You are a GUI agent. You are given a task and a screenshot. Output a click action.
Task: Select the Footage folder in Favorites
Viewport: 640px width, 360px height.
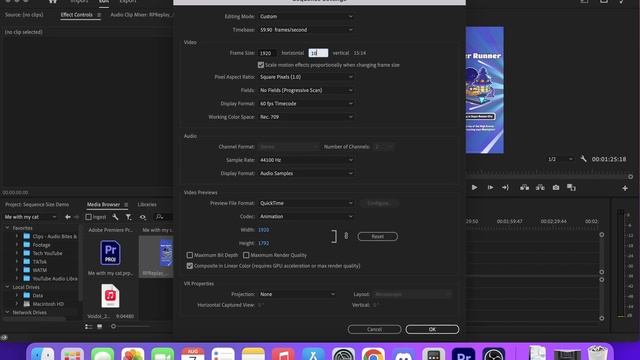click(41, 245)
